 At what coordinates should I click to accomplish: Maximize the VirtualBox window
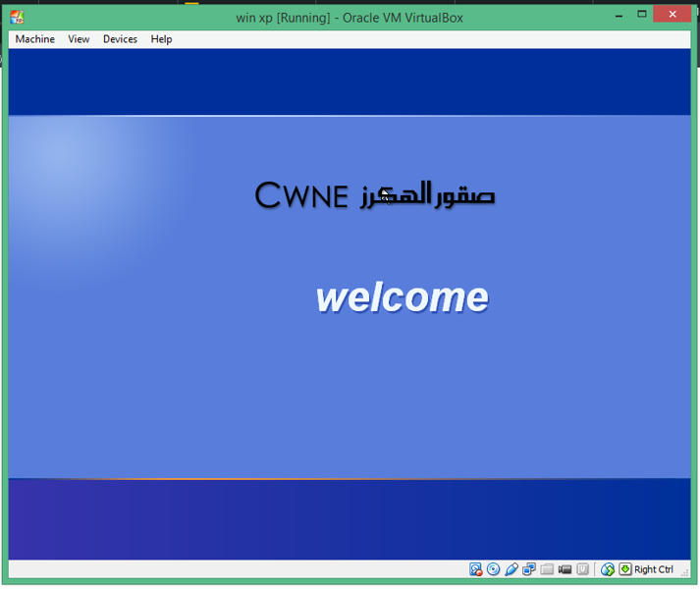point(642,15)
